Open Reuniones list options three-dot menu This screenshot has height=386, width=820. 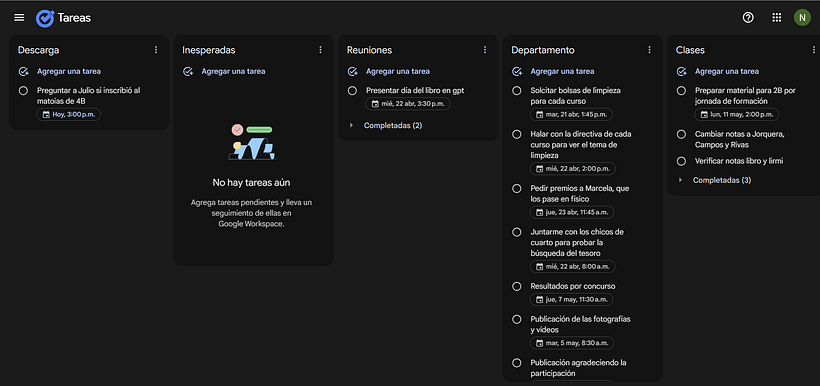[x=485, y=50]
